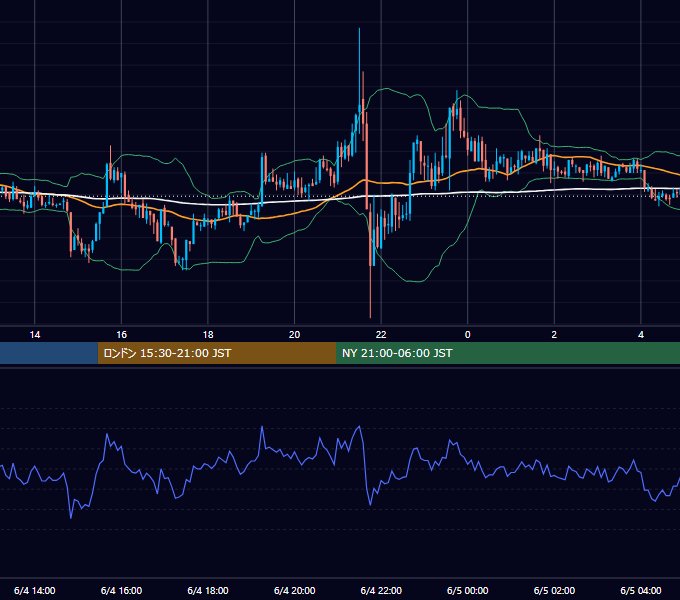The image size is (680, 600).
Task: Click the 6/4 22:00 date label
Action: pos(381,590)
